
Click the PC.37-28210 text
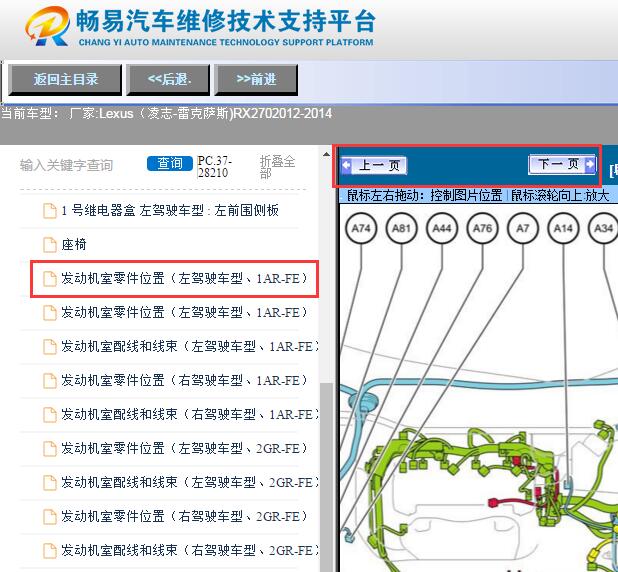point(214,167)
